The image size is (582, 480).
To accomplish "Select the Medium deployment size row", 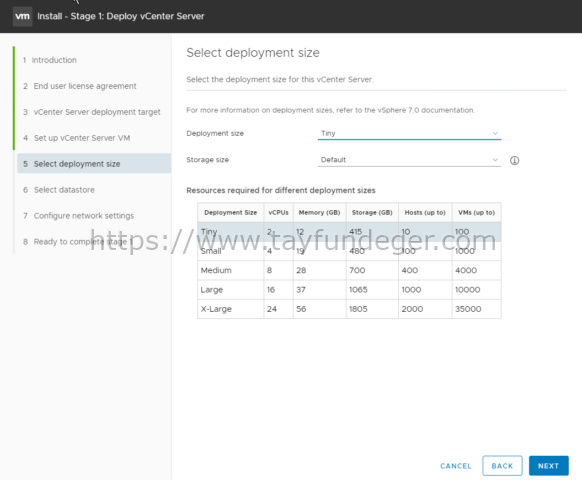I will pos(349,270).
